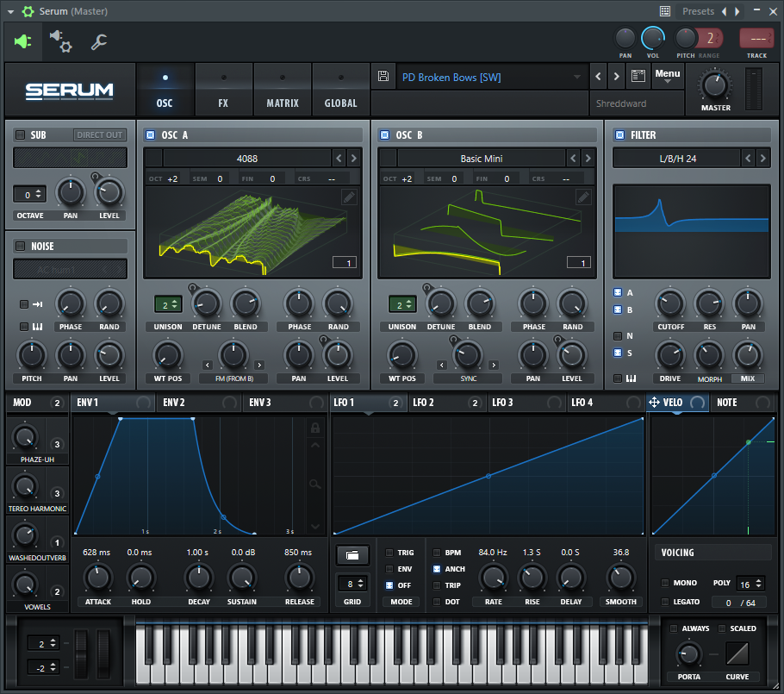Toggle the NOISE oscillator on
784x694 pixels.
(x=19, y=246)
